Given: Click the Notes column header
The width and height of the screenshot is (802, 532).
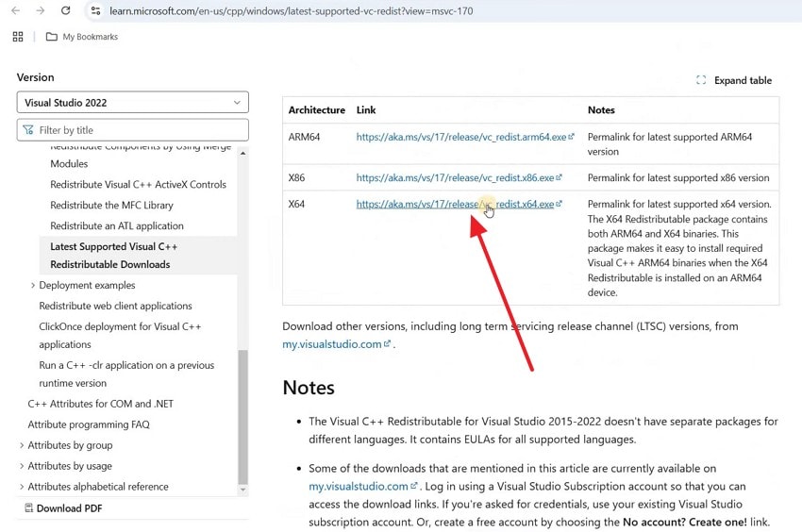Looking at the screenshot, I should 601,110.
